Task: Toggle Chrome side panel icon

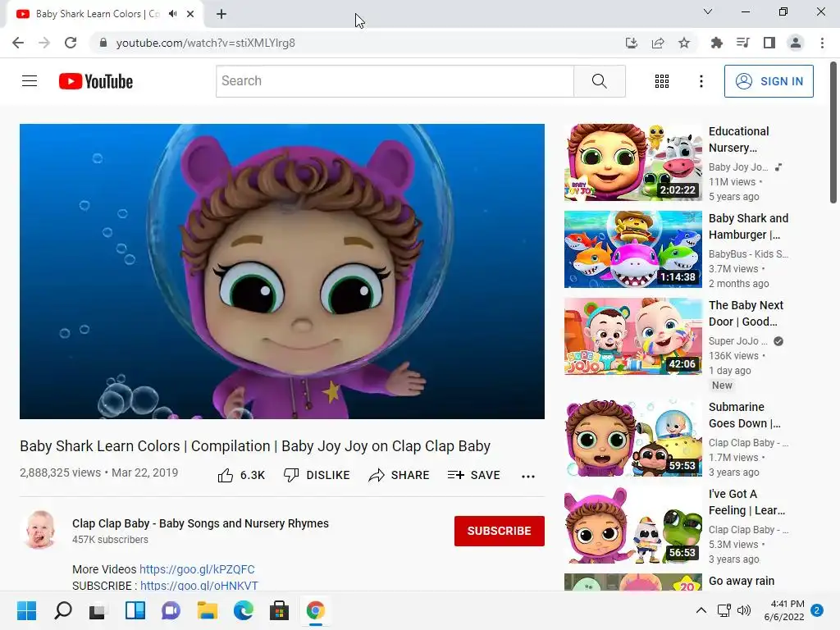Action: pyautogui.click(x=769, y=43)
